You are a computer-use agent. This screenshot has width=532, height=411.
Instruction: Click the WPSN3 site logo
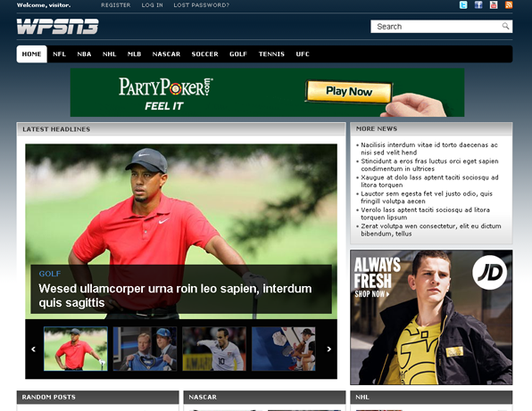tap(58, 27)
